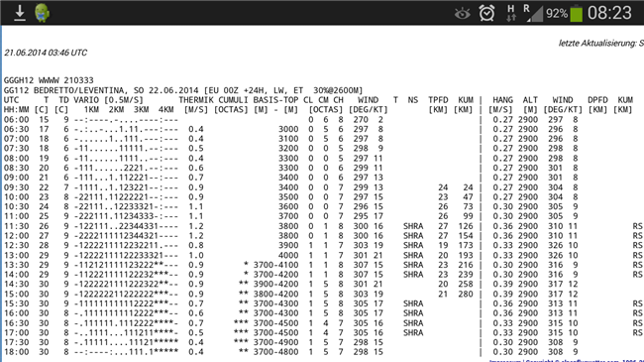Tap the TD dew point column header
644x362 pixels.
click(63, 100)
